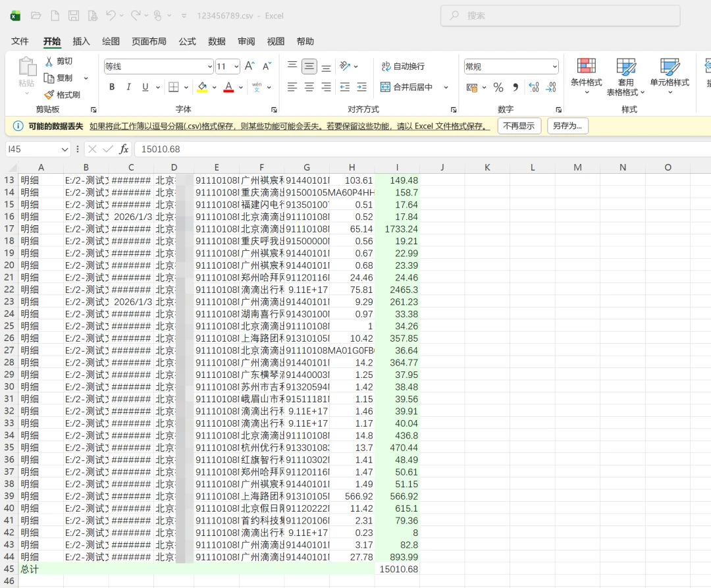Toggle underline formatting

click(x=144, y=86)
